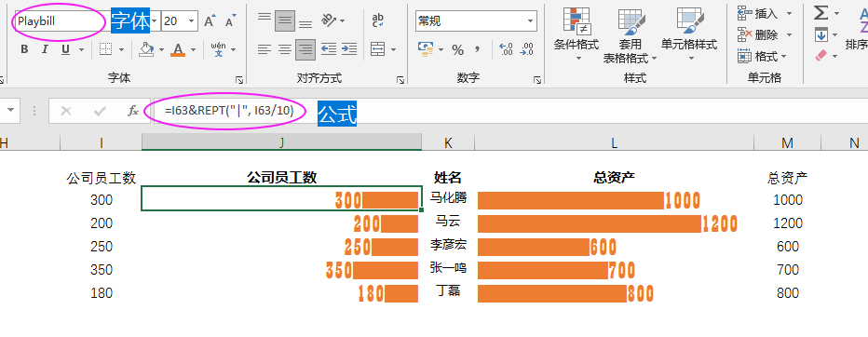Click Increase Decimal icon

(506, 49)
